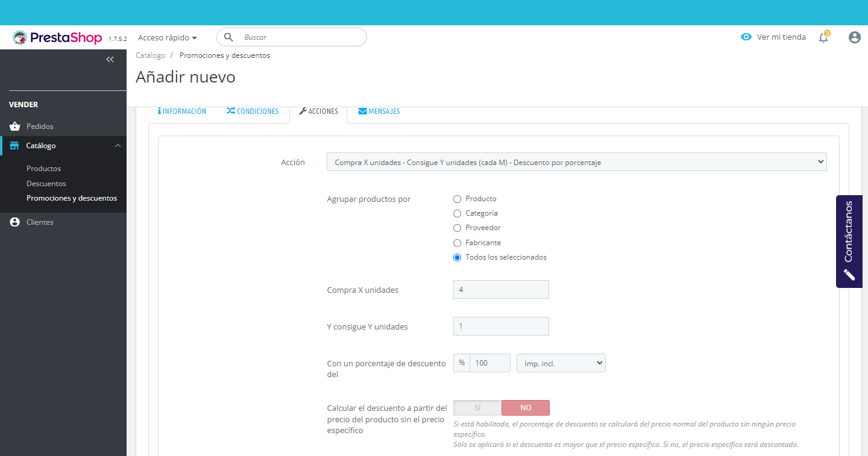The height and width of the screenshot is (456, 868).
Task: Select Categoría grouping radio
Action: tap(457, 213)
